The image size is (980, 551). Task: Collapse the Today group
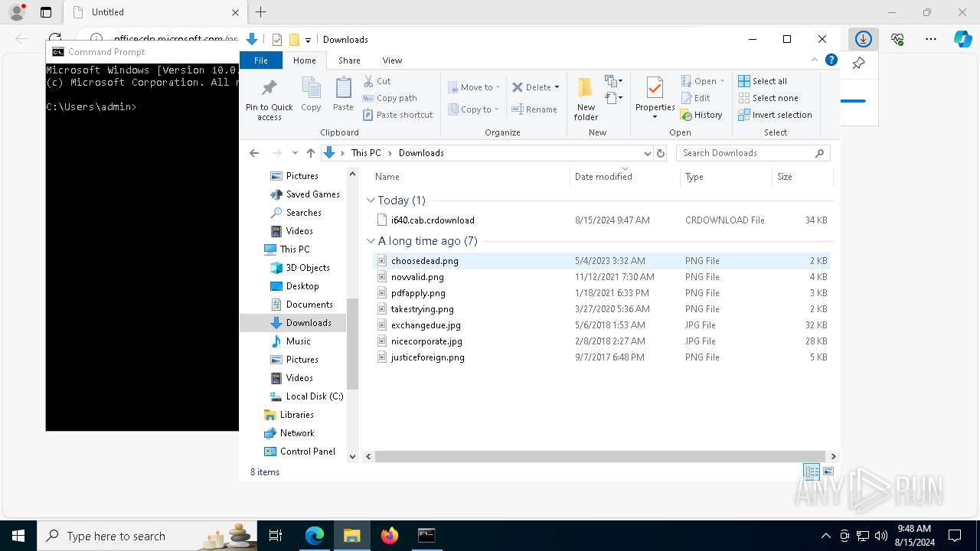coord(371,201)
